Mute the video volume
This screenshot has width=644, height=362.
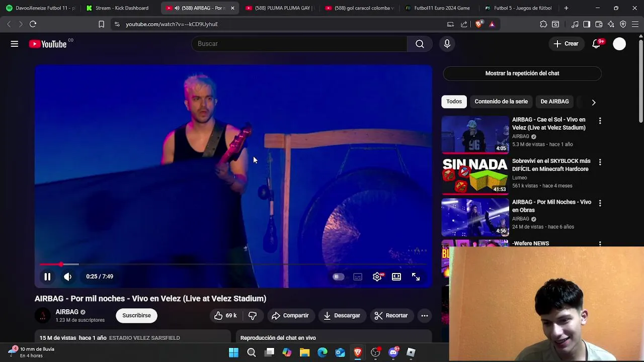pos(67,277)
